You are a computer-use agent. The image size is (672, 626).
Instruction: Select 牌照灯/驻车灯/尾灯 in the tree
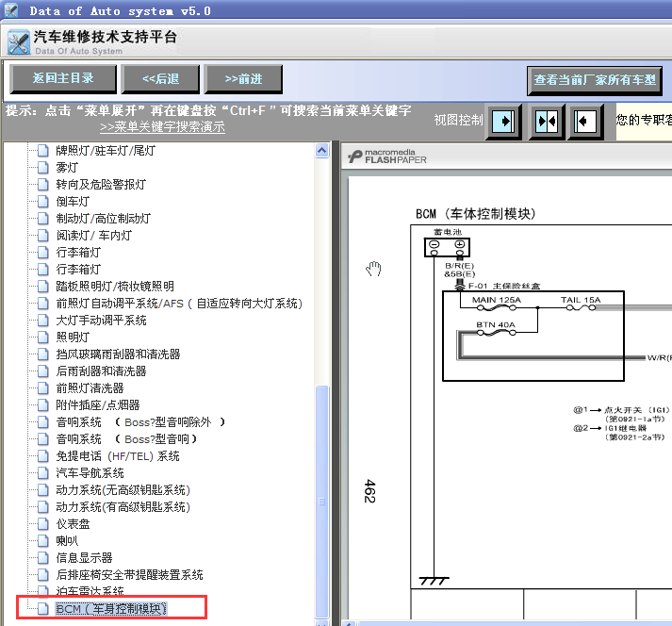(x=106, y=151)
